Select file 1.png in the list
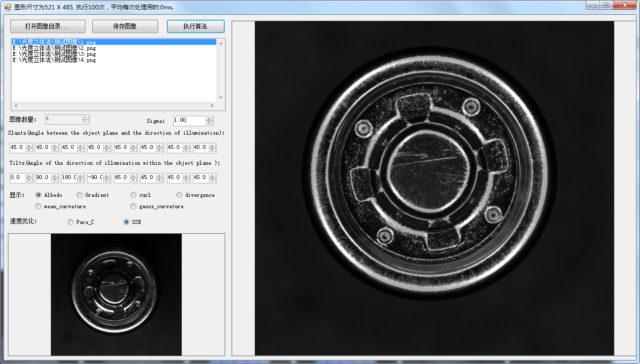Viewport: 640px width, 364px height. [54, 42]
